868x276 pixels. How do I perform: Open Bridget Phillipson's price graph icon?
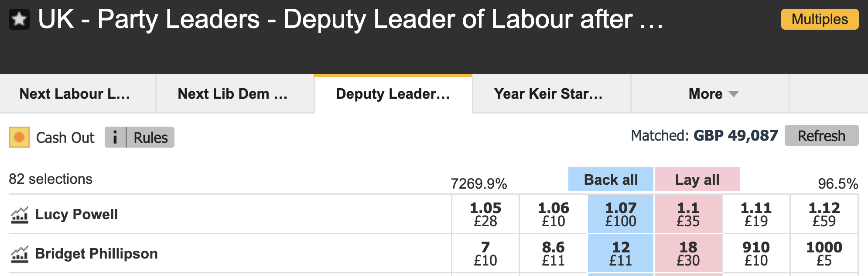(x=20, y=254)
